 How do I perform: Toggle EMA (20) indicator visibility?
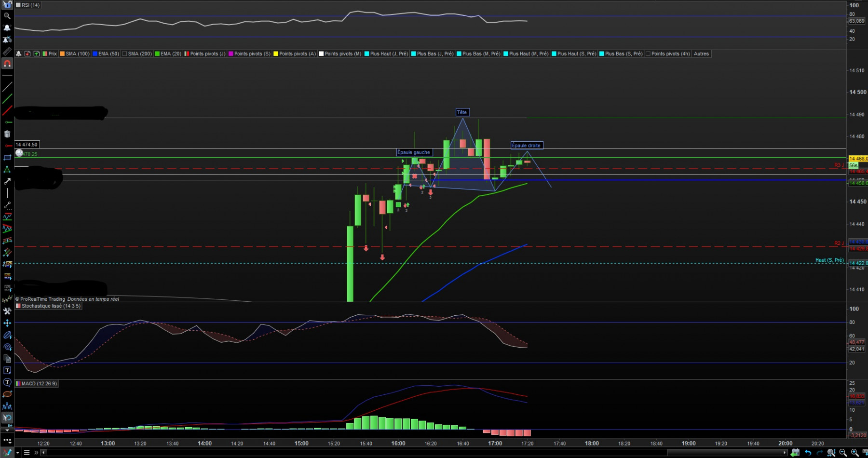tap(157, 54)
